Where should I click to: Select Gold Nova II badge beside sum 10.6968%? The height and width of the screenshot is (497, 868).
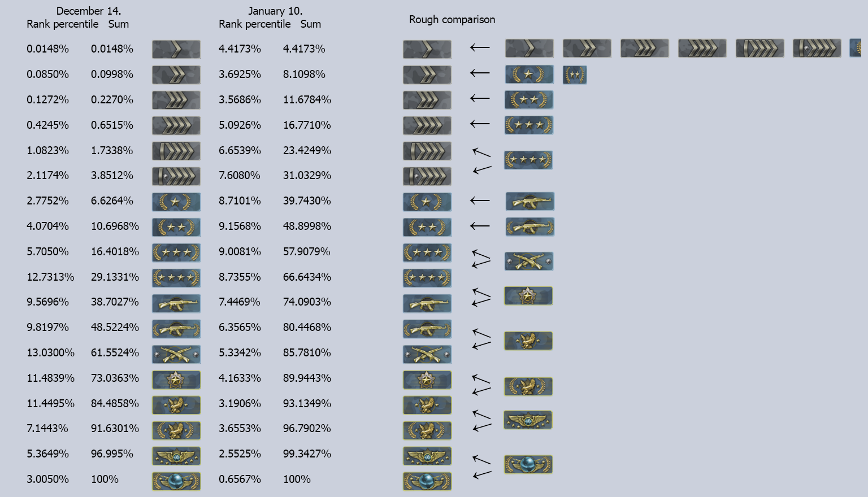176,227
